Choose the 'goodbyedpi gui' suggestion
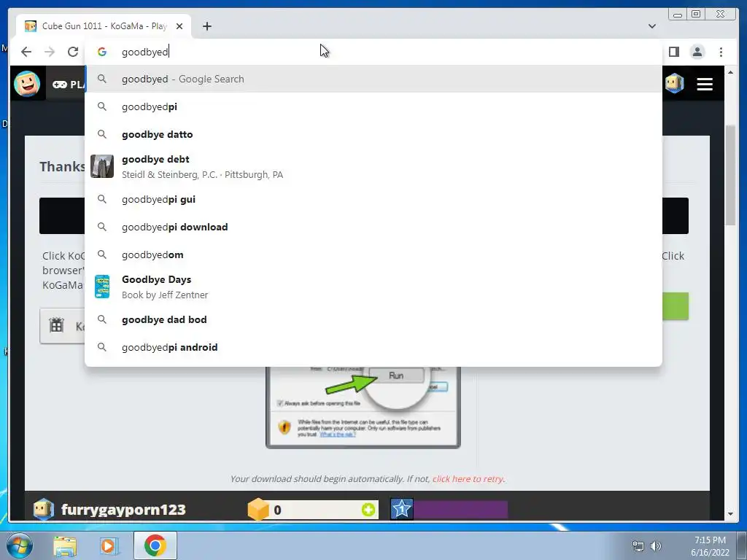This screenshot has height=560, width=747. pos(373,199)
